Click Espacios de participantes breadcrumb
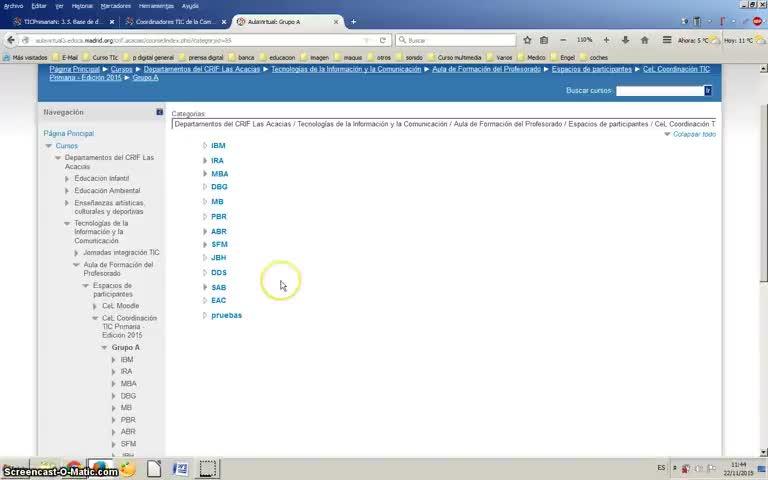 [x=592, y=69]
